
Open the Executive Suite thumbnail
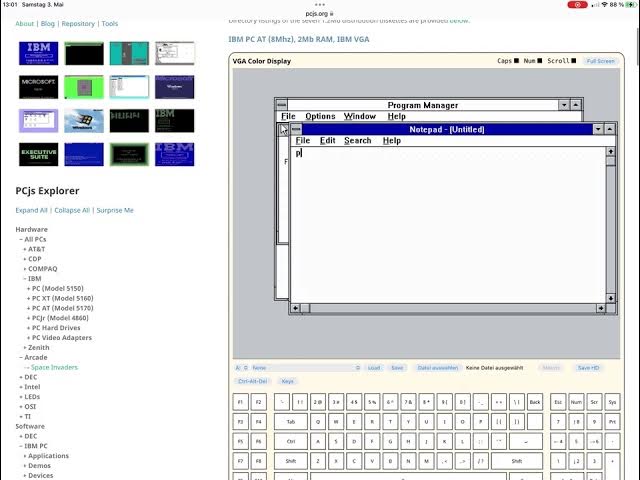[x=38, y=154]
